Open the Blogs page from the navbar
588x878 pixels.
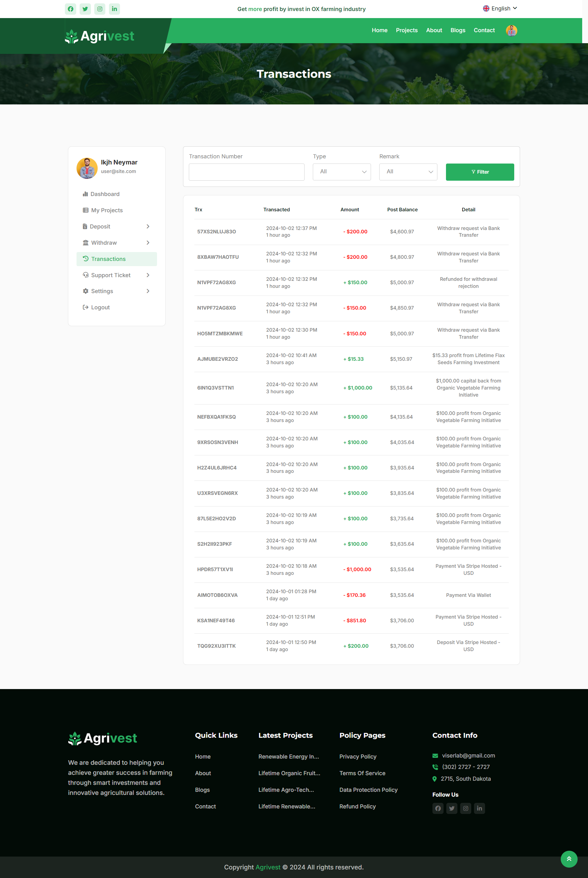click(x=458, y=30)
